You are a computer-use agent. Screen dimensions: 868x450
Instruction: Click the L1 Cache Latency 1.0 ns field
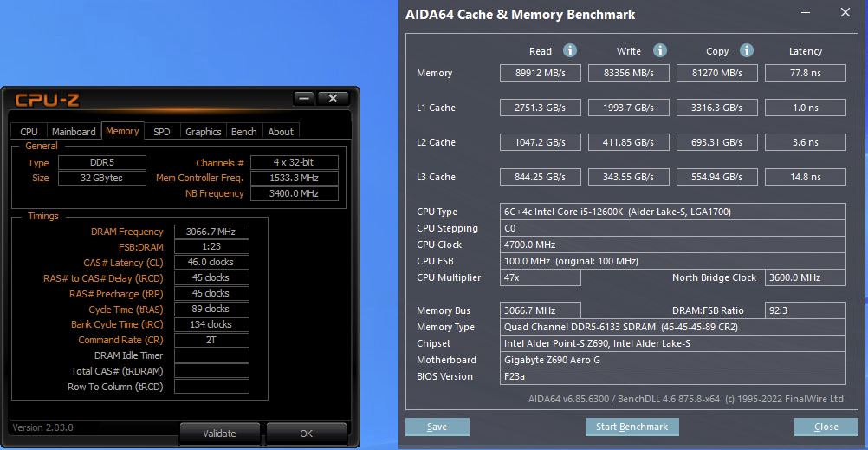(806, 108)
